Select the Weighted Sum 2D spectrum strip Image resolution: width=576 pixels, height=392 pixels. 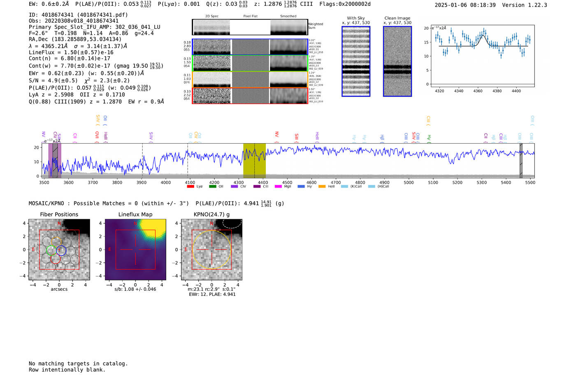tap(250, 27)
